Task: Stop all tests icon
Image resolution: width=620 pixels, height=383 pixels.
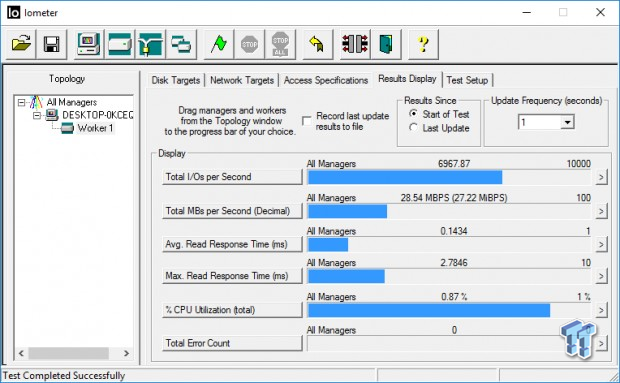Action: [280, 44]
